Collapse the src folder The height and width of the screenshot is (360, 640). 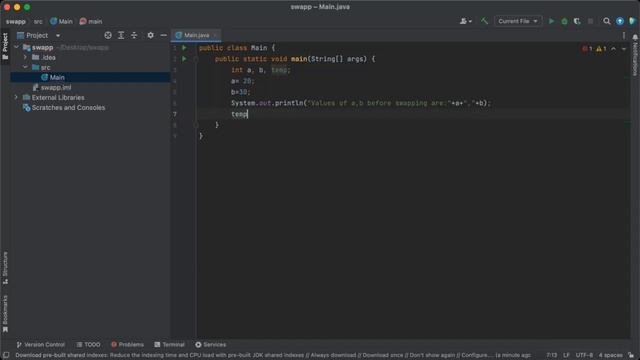point(26,67)
